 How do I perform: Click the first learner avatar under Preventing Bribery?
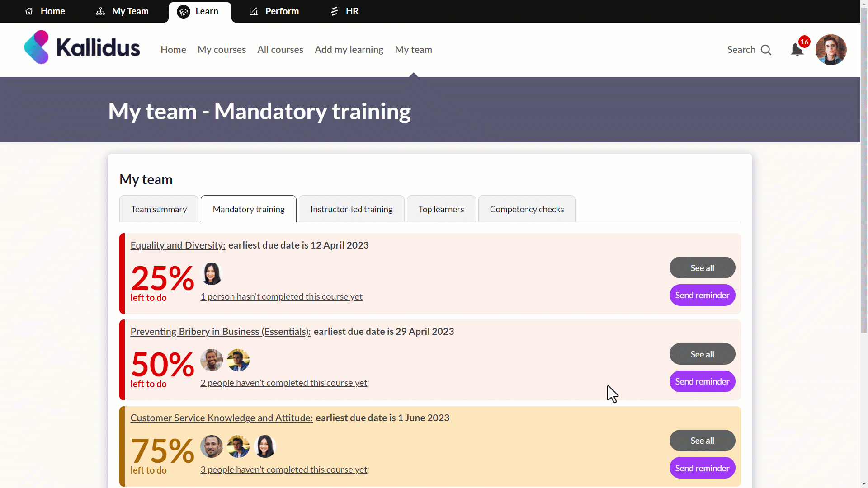coord(211,360)
